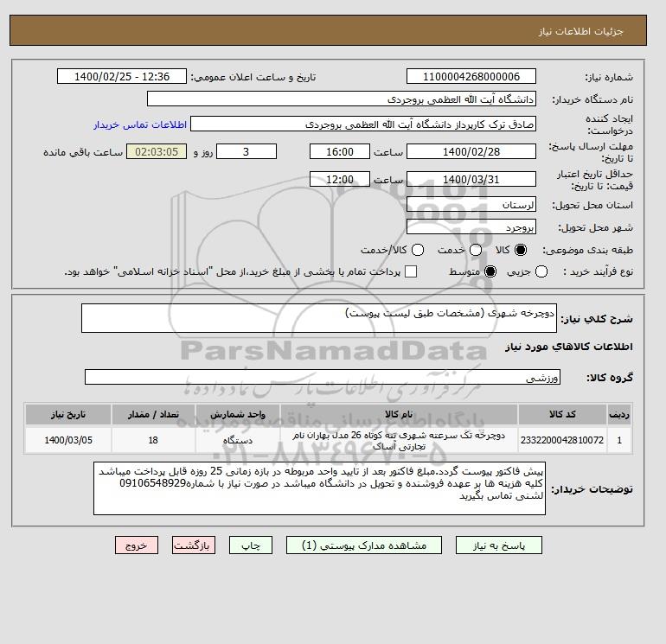Viewport: 666px width, 644px height.
Task: Click the delivery city field بروجرد
Action: pyautogui.click(x=471, y=227)
